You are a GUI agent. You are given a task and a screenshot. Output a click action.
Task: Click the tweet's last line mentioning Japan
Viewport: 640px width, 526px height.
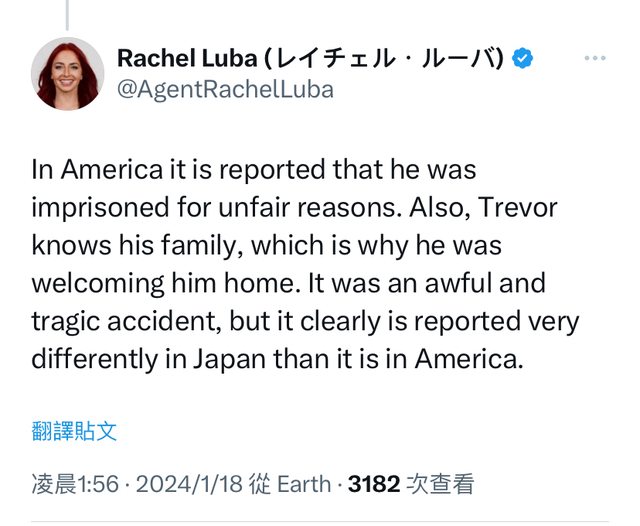pyautogui.click(x=277, y=358)
